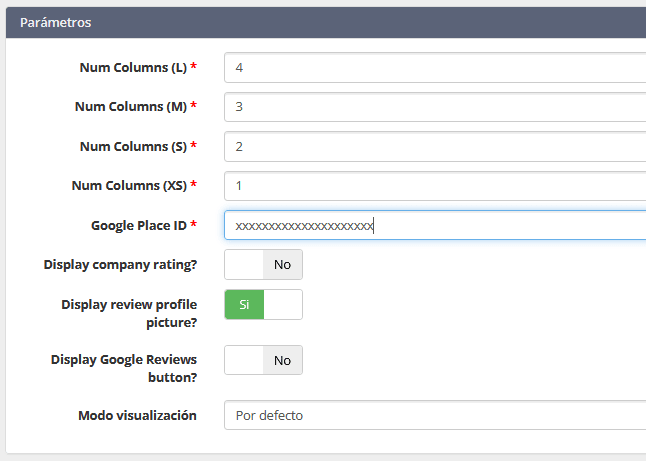Image resolution: width=646 pixels, height=461 pixels.
Task: Click the Num Columns (L) input field
Action: [435, 68]
